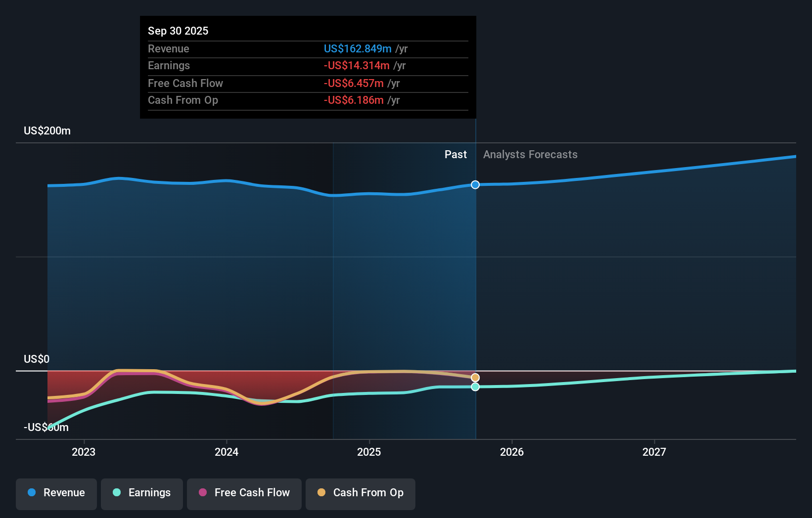Click the vertical forecast divider line
812x518 pixels.
coord(475,272)
